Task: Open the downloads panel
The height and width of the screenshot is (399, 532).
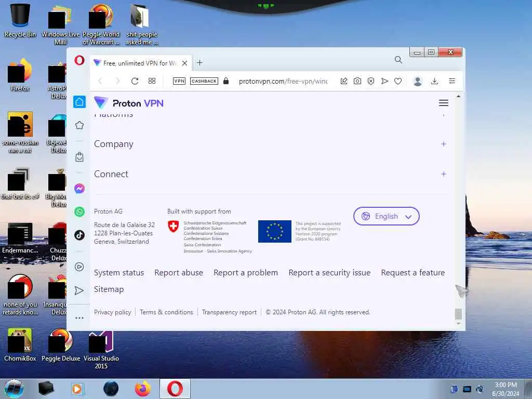Action: tap(435, 81)
